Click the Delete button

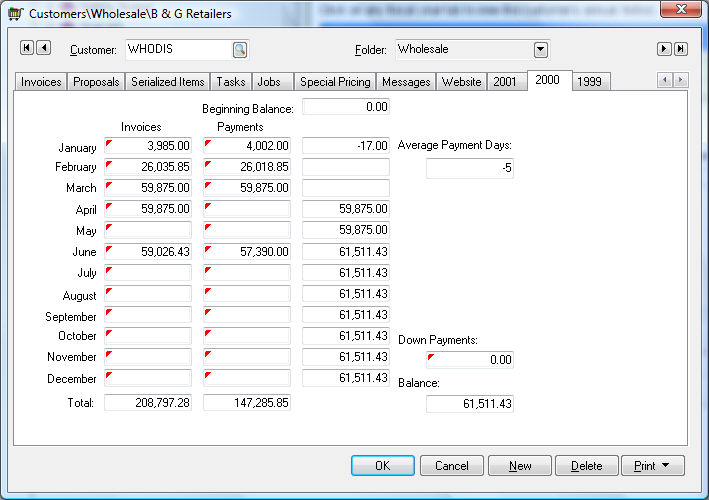(x=586, y=466)
